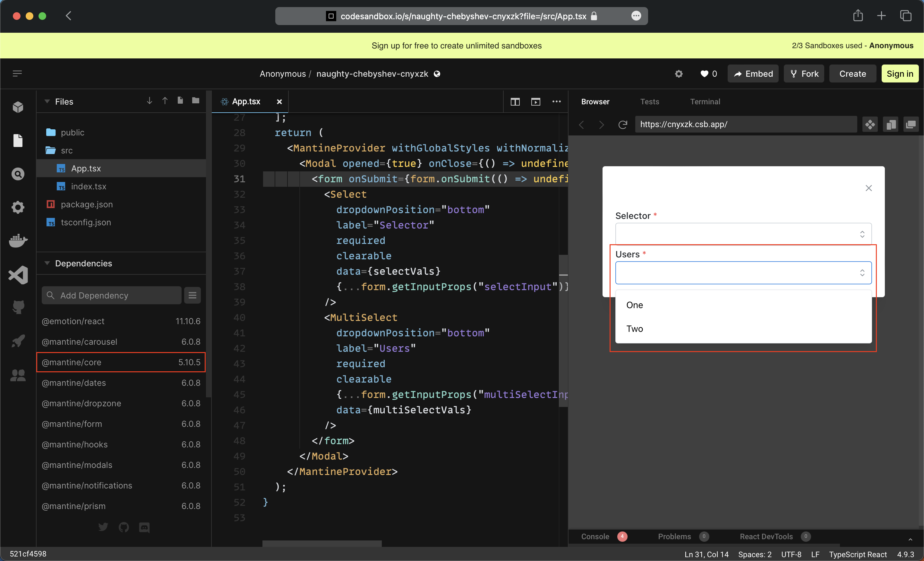Open the Docker container configuration panel
Screen dimensions: 924x561
pyautogui.click(x=18, y=241)
